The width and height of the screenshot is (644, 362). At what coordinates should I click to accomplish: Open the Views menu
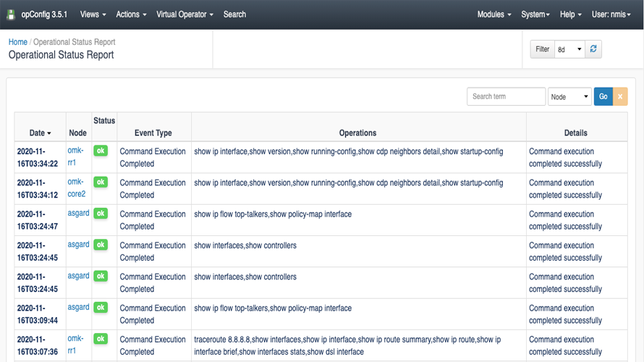tap(93, 14)
